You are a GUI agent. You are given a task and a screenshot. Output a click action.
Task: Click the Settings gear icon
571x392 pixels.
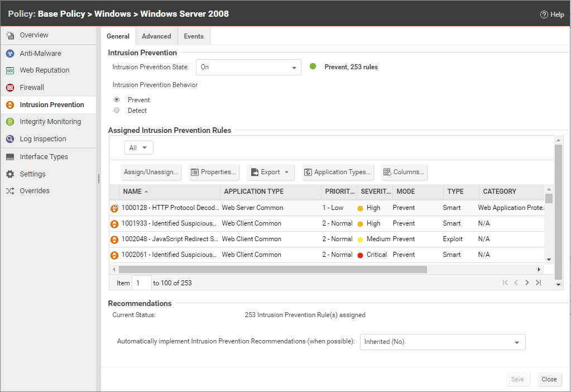10,174
